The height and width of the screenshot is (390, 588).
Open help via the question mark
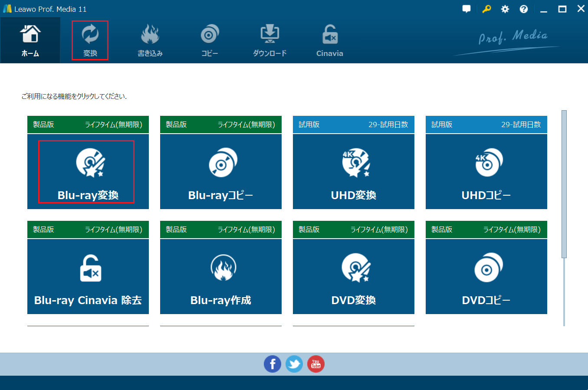tap(523, 8)
